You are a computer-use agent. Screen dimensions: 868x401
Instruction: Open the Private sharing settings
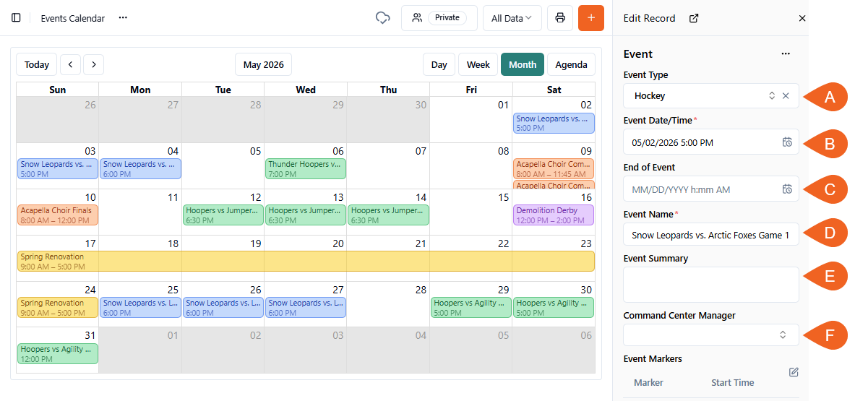click(x=439, y=18)
